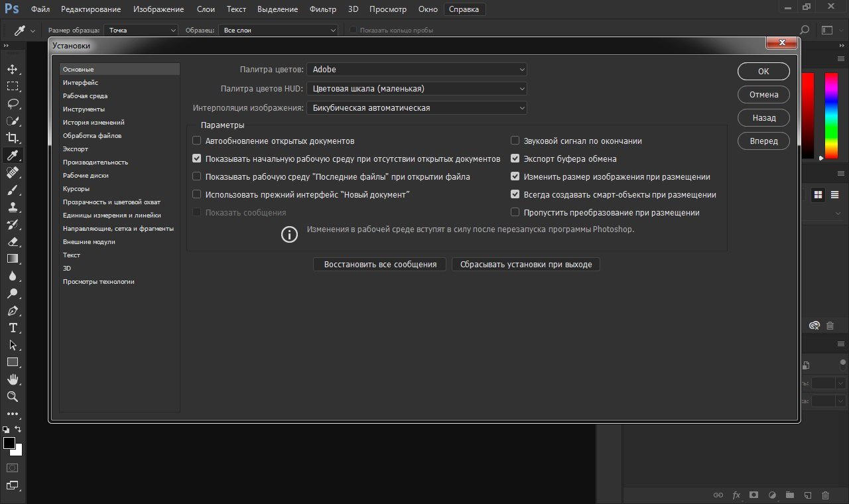The height and width of the screenshot is (504, 849).
Task: Select the Horizontal Type tool
Action: (x=12, y=328)
